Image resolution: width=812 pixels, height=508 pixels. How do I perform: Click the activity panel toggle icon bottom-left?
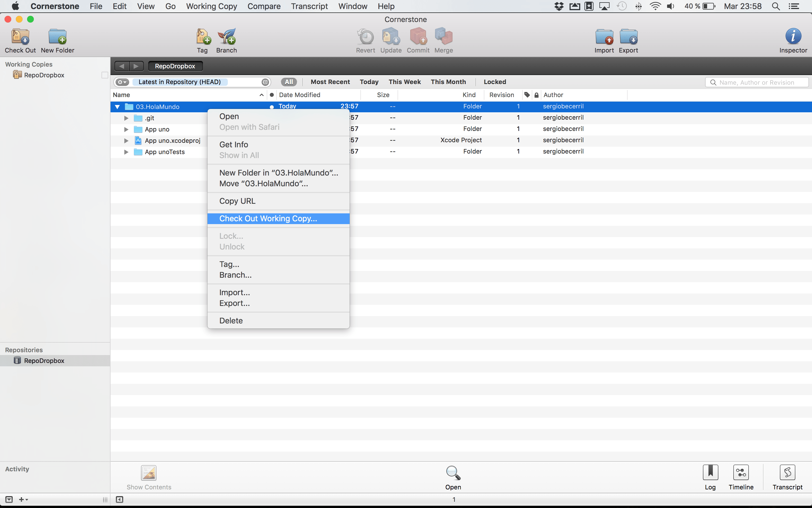pos(9,500)
